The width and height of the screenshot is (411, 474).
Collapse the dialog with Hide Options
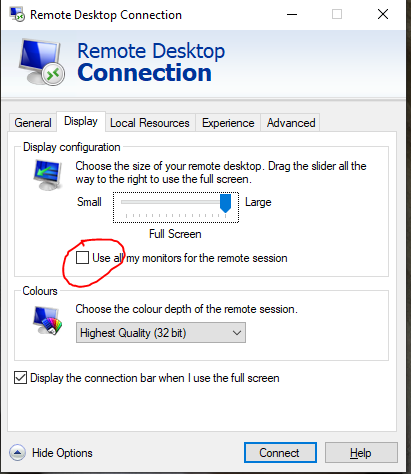[62, 453]
